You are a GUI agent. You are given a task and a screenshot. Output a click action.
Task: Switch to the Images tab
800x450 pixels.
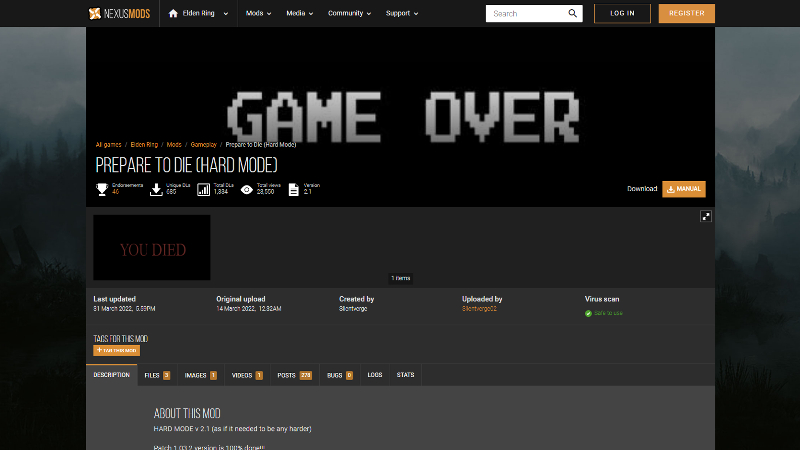coord(201,375)
